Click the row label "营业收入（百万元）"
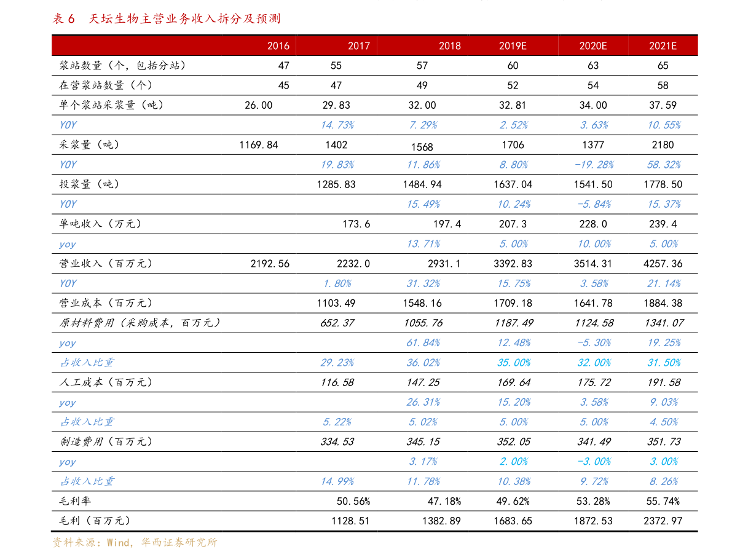The height and width of the screenshot is (560, 732). 106,264
